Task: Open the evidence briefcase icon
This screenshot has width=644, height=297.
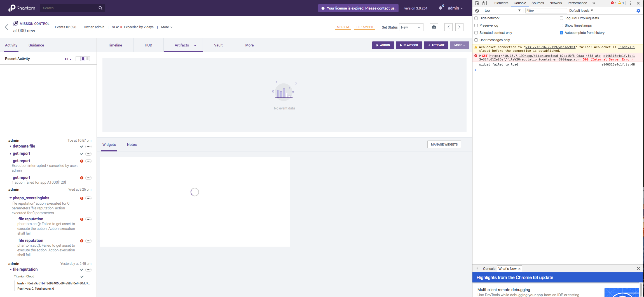Action: 434,27
